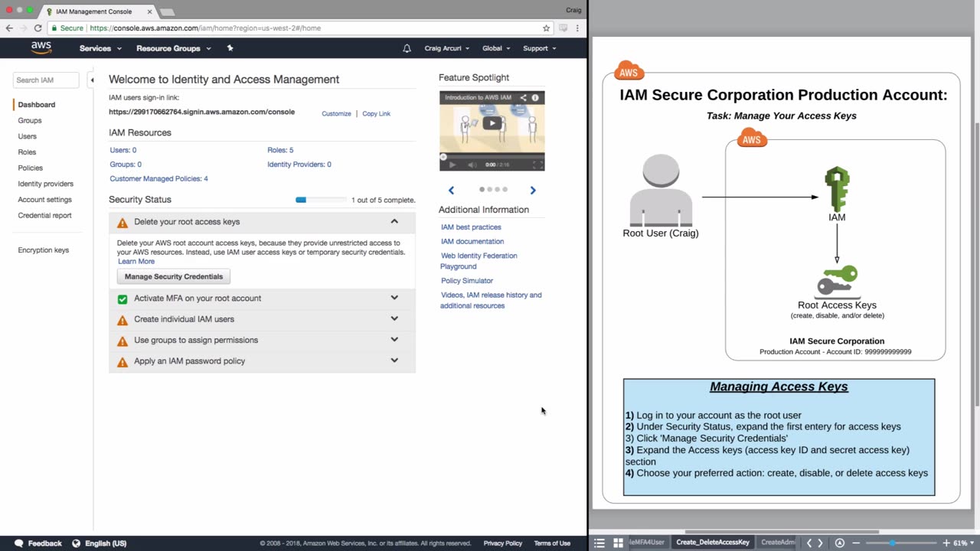Open the Policy Simulator link
The image size is (980, 551).
pyautogui.click(x=467, y=281)
